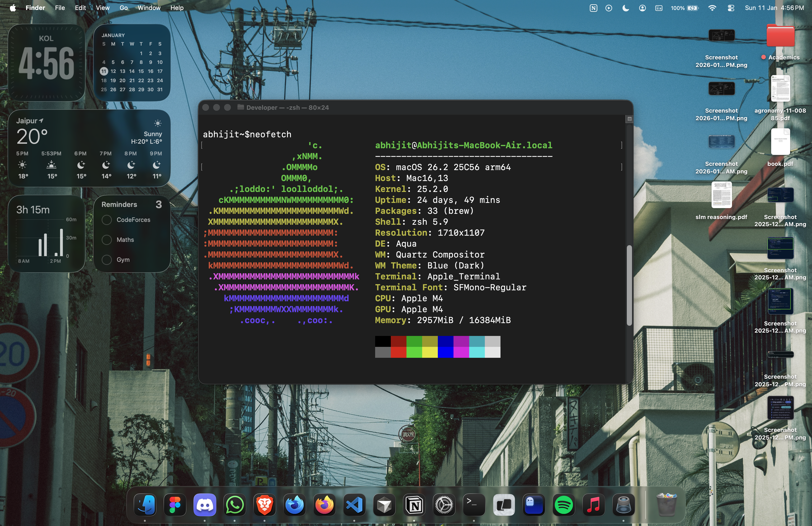Click the Notion icon in the menu bar

[593, 8]
